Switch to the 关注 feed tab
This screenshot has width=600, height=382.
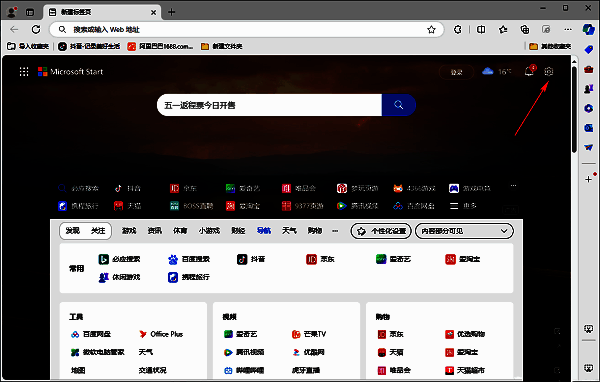98,231
